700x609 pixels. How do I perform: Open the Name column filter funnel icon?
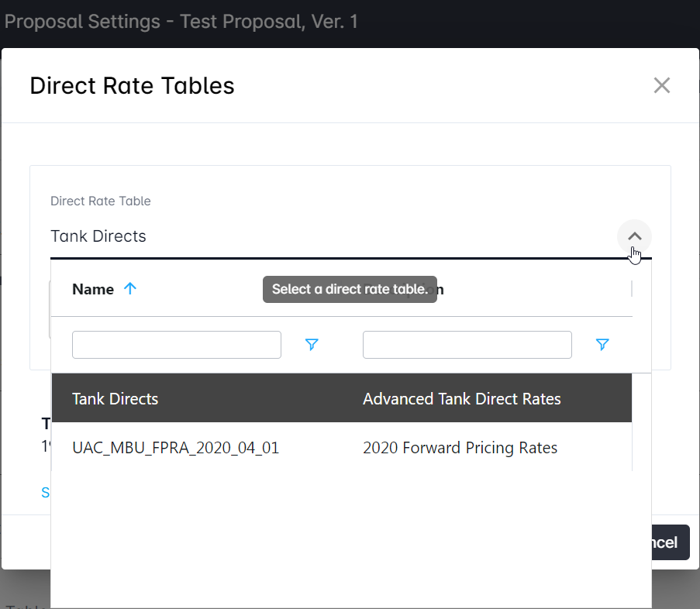tap(312, 345)
